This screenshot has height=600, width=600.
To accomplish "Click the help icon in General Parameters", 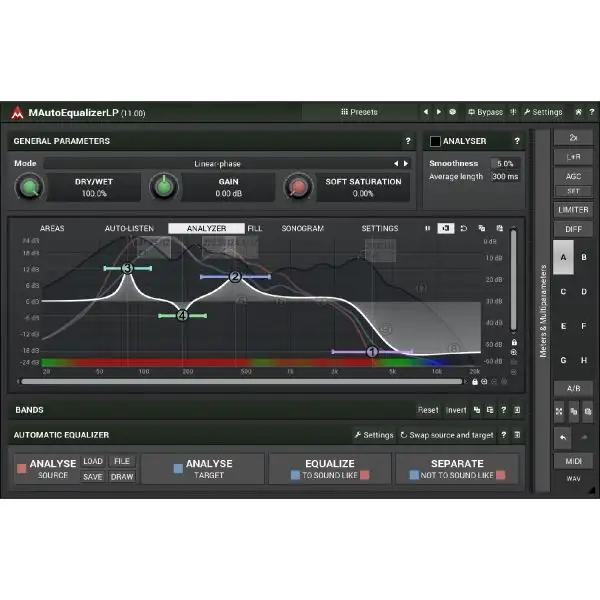I will tap(408, 142).
